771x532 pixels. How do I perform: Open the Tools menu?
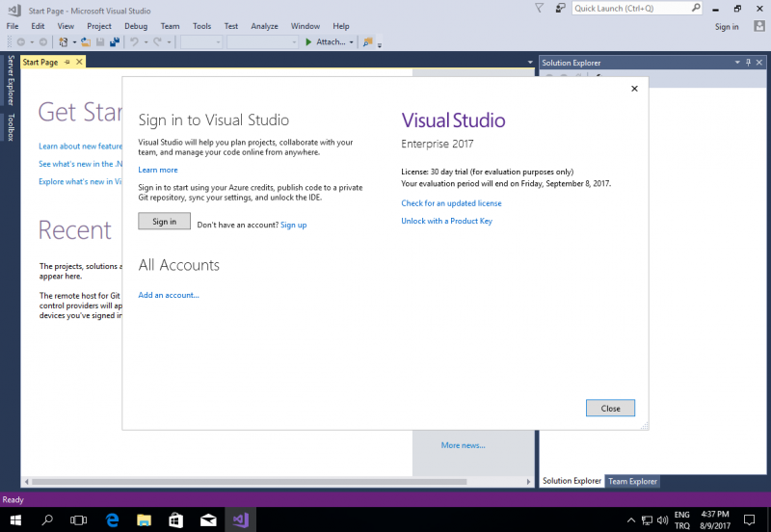click(201, 26)
